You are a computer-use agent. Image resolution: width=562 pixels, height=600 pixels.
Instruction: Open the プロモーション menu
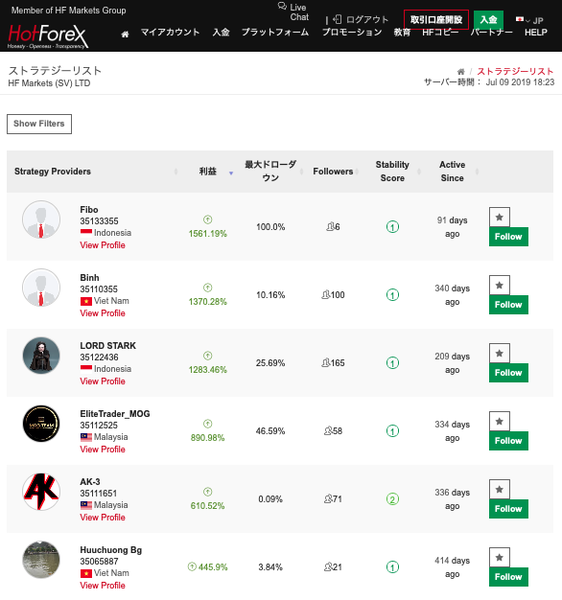(352, 33)
